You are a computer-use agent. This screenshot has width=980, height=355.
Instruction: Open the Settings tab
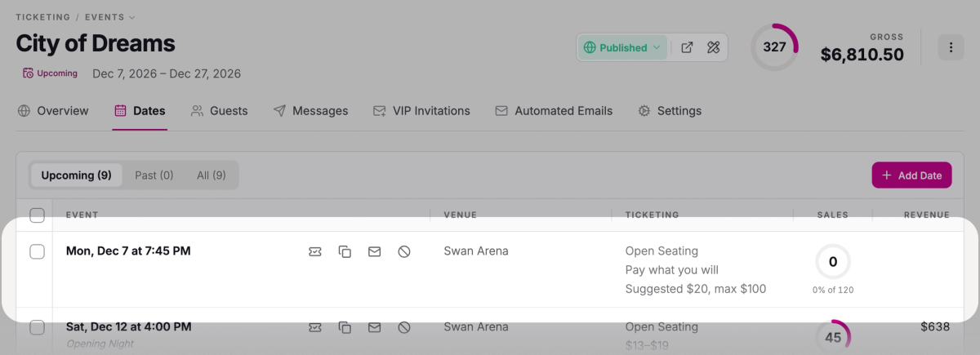[x=669, y=111]
